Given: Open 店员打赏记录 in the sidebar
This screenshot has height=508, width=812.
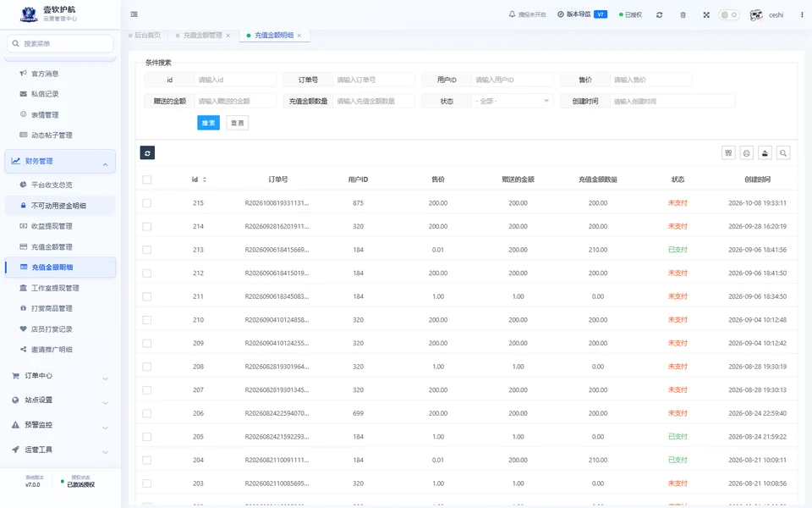Looking at the screenshot, I should [52, 329].
